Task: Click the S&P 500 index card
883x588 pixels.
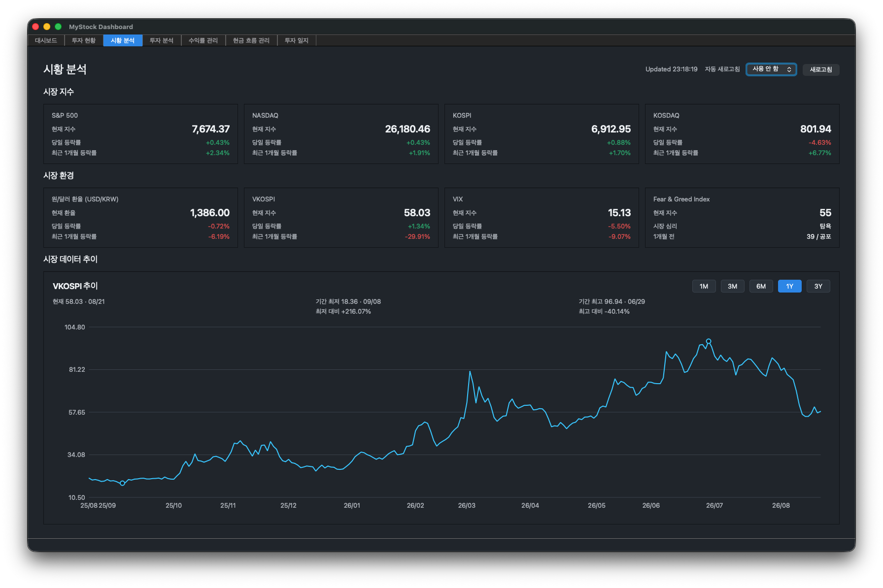Action: 140,134
